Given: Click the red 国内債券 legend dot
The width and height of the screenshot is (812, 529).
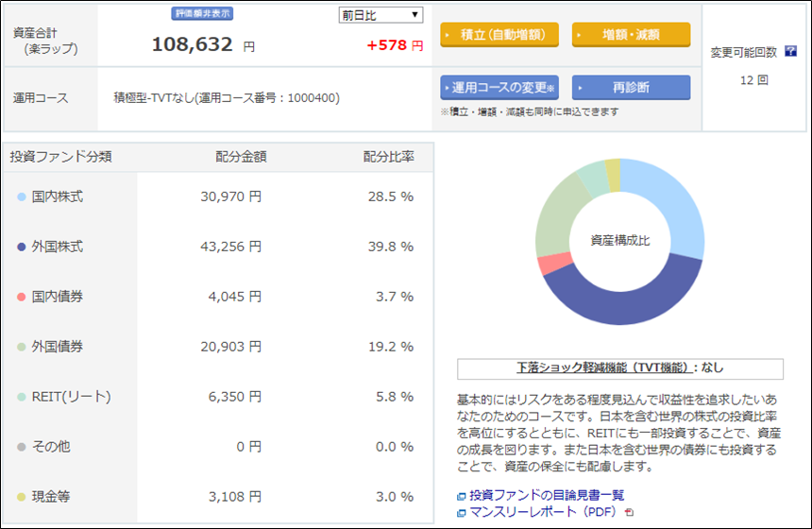Looking at the screenshot, I should tap(21, 297).
